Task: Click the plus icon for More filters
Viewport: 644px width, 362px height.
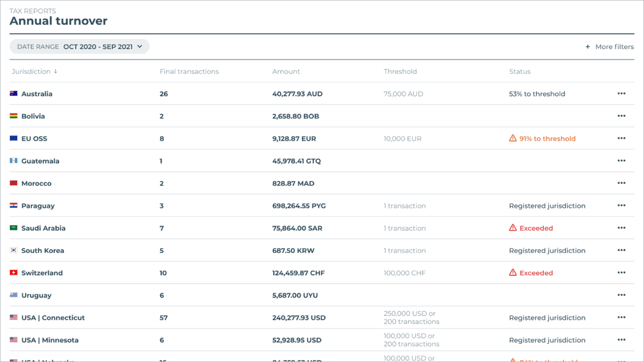Action: click(588, 47)
